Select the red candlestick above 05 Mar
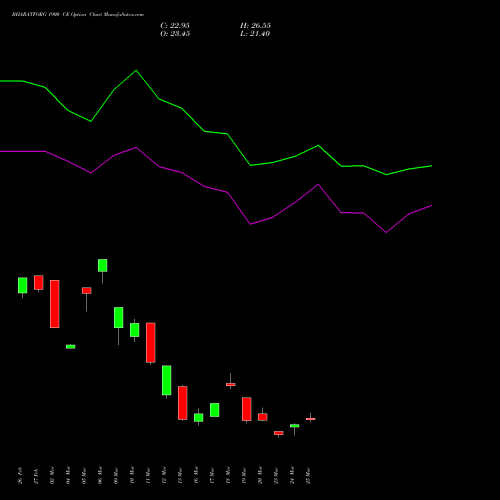The height and width of the screenshot is (500, 500). (x=87, y=291)
